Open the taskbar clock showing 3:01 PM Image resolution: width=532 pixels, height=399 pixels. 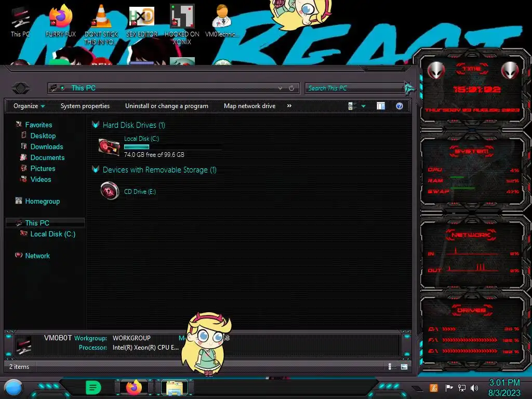(504, 388)
